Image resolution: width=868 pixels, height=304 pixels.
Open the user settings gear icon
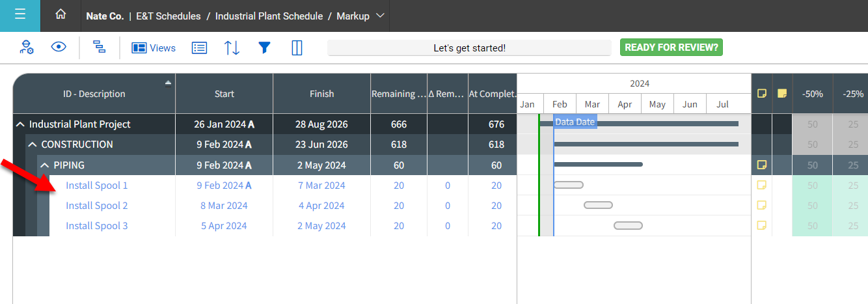point(27,48)
